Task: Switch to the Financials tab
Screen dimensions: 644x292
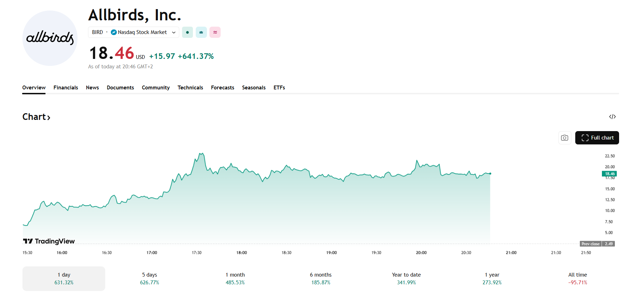Action: (x=66, y=88)
